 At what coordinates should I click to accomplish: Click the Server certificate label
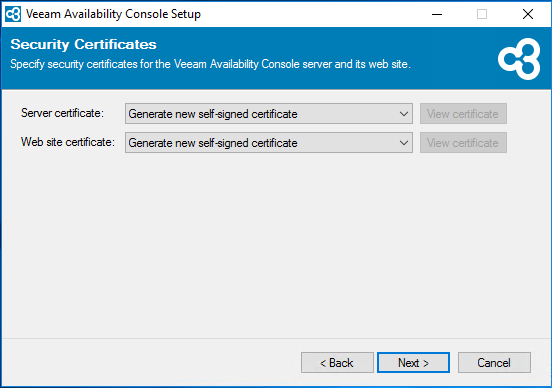[x=62, y=113]
